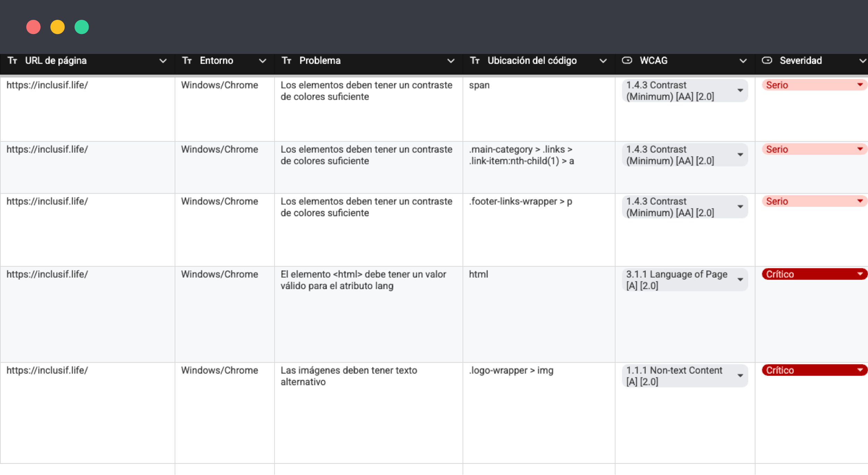Open first row Serio severity dropdown

click(860, 85)
